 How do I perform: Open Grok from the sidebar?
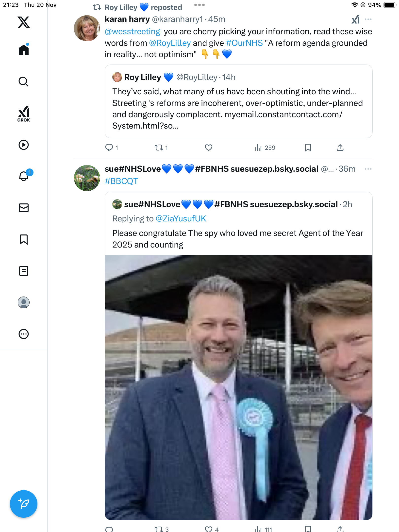pyautogui.click(x=24, y=114)
